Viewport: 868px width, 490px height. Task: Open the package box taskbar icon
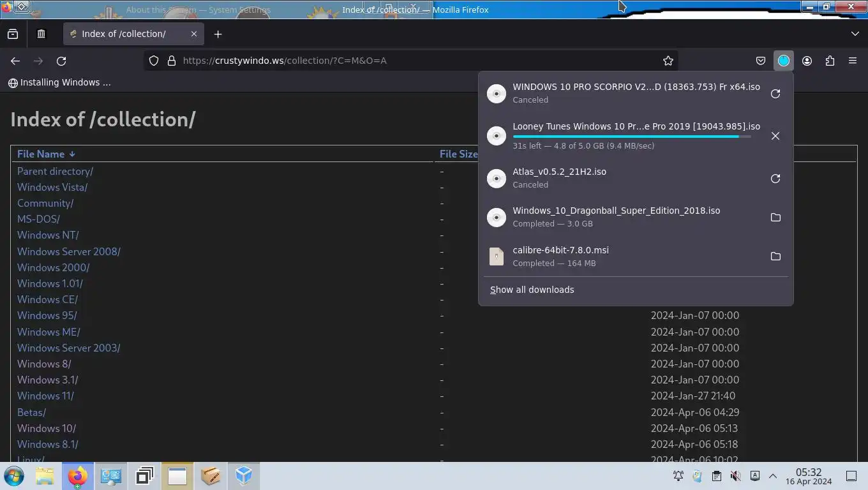click(211, 476)
